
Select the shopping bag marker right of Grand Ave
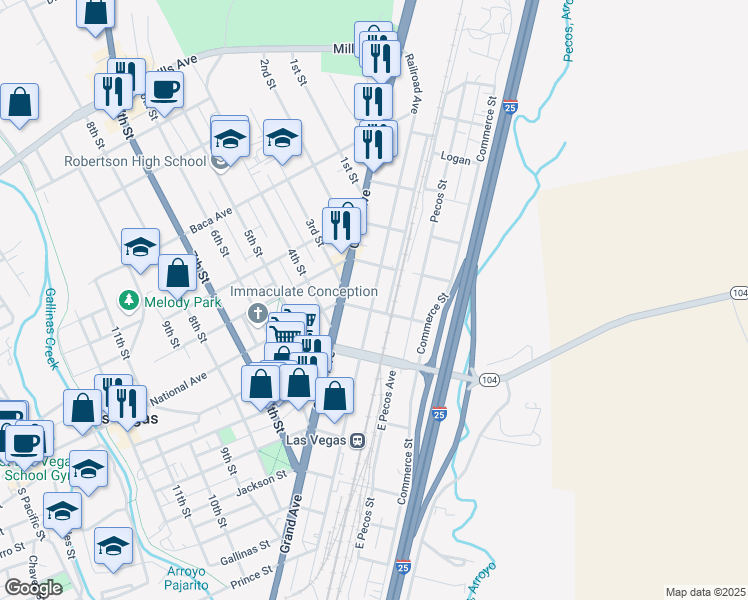pos(334,399)
